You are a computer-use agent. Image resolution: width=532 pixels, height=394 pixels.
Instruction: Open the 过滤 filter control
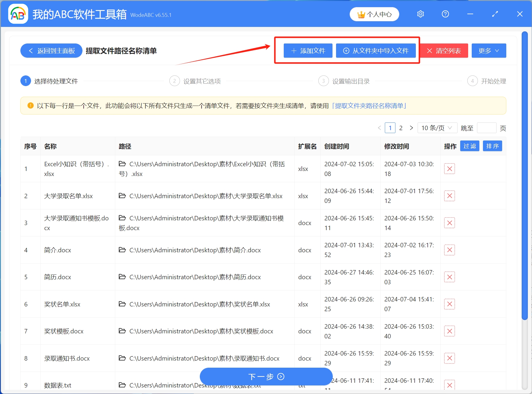coord(469,146)
